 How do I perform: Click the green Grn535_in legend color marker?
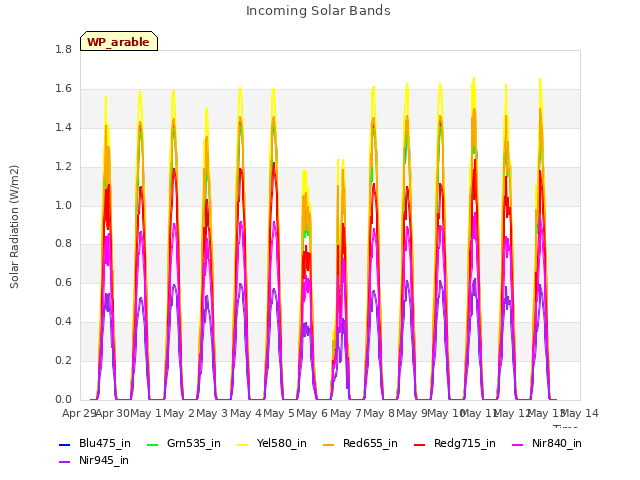click(152, 444)
